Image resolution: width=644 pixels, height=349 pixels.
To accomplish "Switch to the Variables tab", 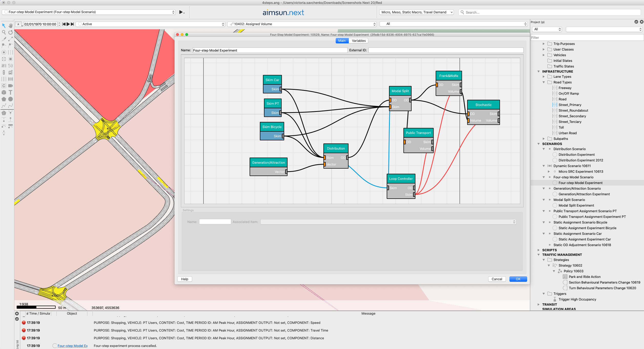I will click(x=359, y=41).
